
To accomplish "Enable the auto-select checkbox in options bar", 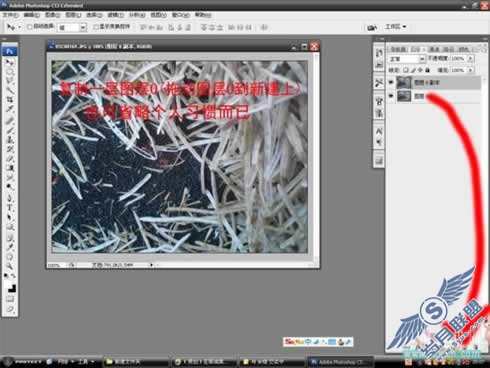I will [x=29, y=27].
